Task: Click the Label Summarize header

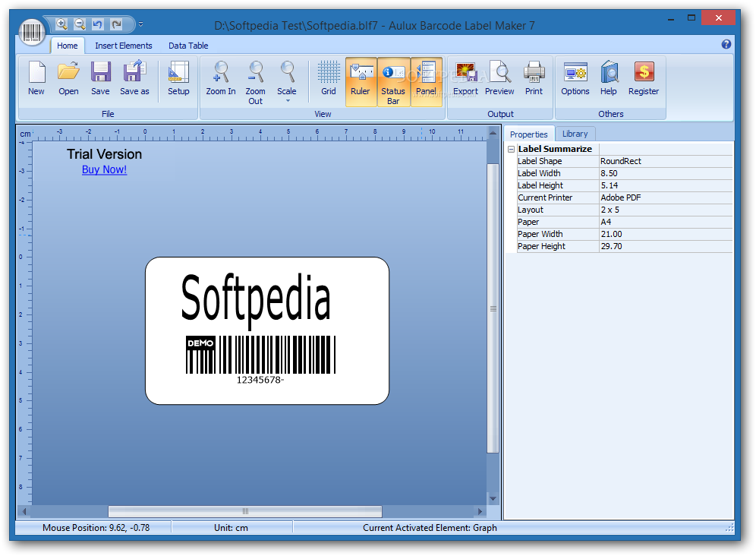Action: click(x=555, y=149)
